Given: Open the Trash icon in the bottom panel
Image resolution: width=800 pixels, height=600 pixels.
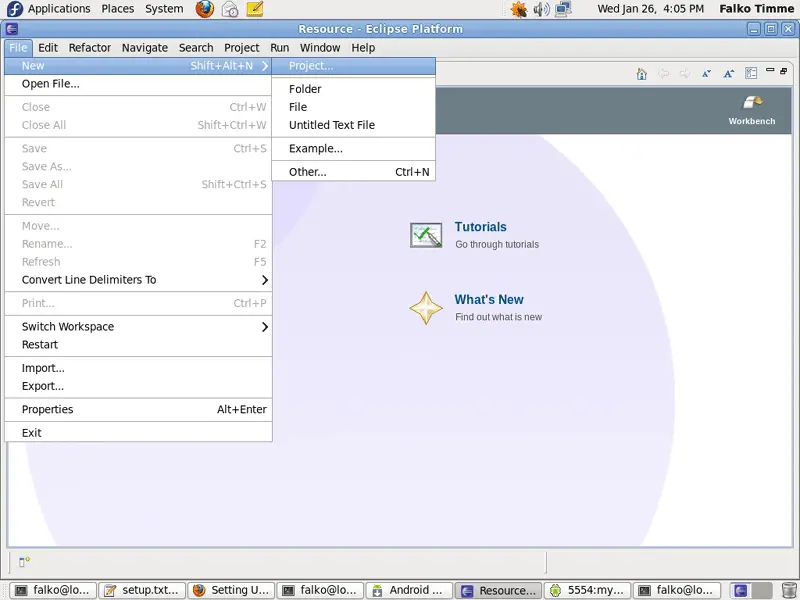Looking at the screenshot, I should coord(789,590).
